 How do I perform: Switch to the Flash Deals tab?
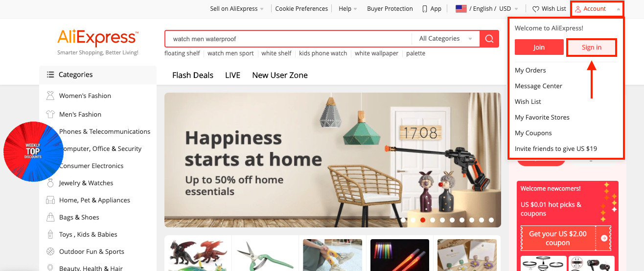click(193, 75)
